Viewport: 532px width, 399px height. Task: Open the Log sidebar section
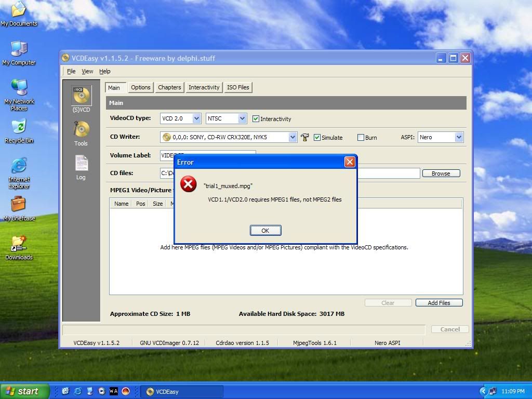[81, 167]
